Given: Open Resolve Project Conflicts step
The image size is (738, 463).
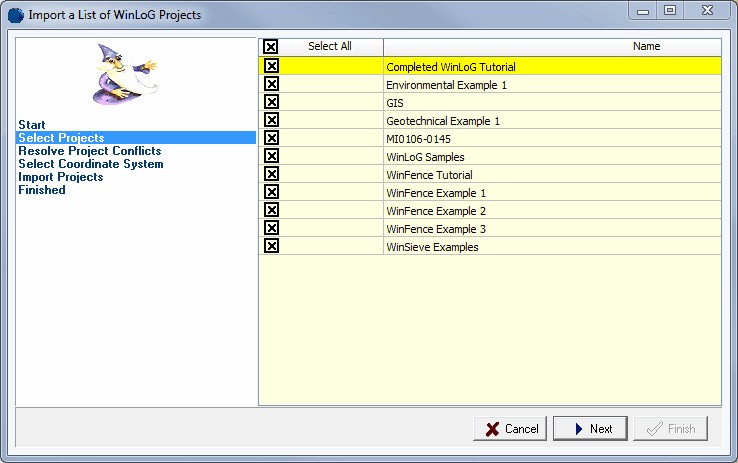Looking at the screenshot, I should click(89, 151).
